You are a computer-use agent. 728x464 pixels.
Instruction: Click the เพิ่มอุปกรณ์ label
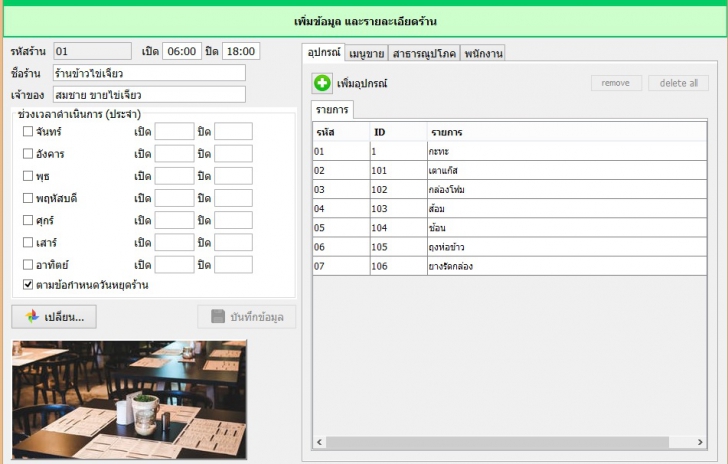[x=362, y=84]
